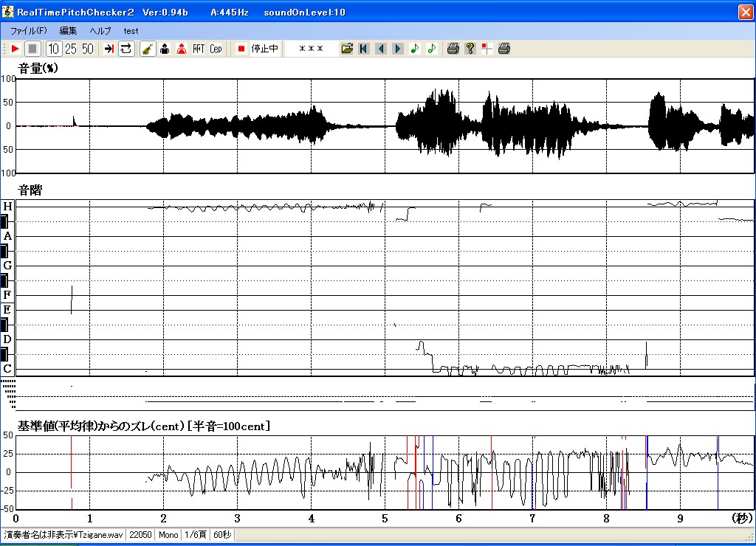Screen dimensions: 756x546
Task: Toggle the loop repeat button
Action: 126,49
